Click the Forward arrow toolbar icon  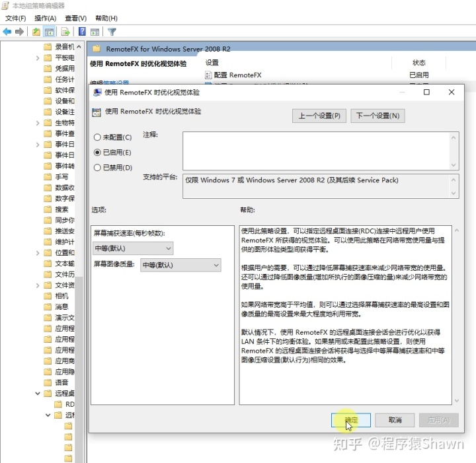click(19, 32)
